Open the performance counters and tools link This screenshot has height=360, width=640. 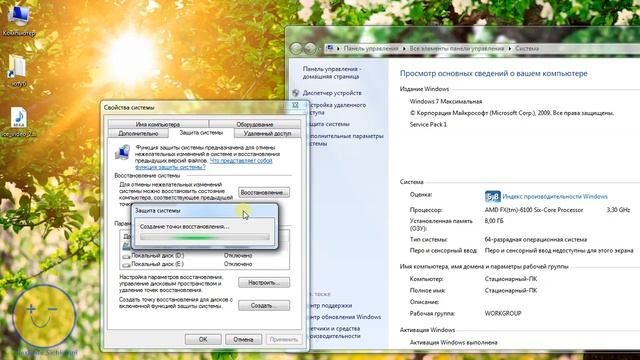(x=335, y=332)
